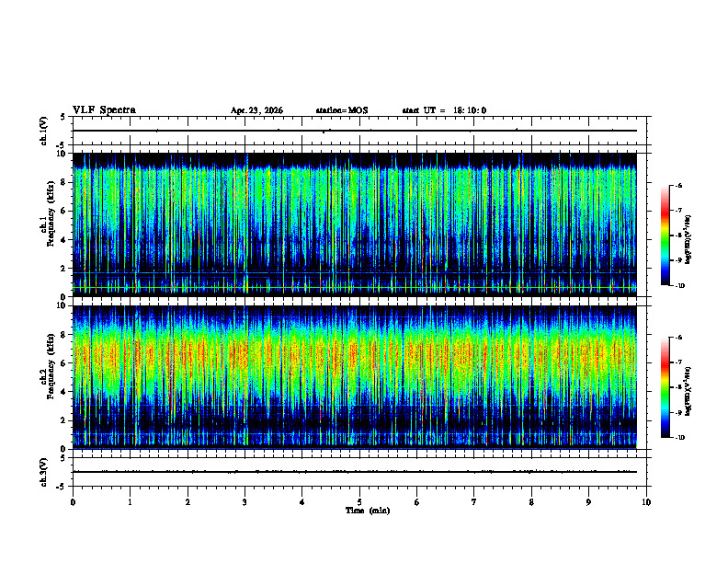
Task: Click the ch.3(V) waveform panel label
Action: [x=43, y=472]
